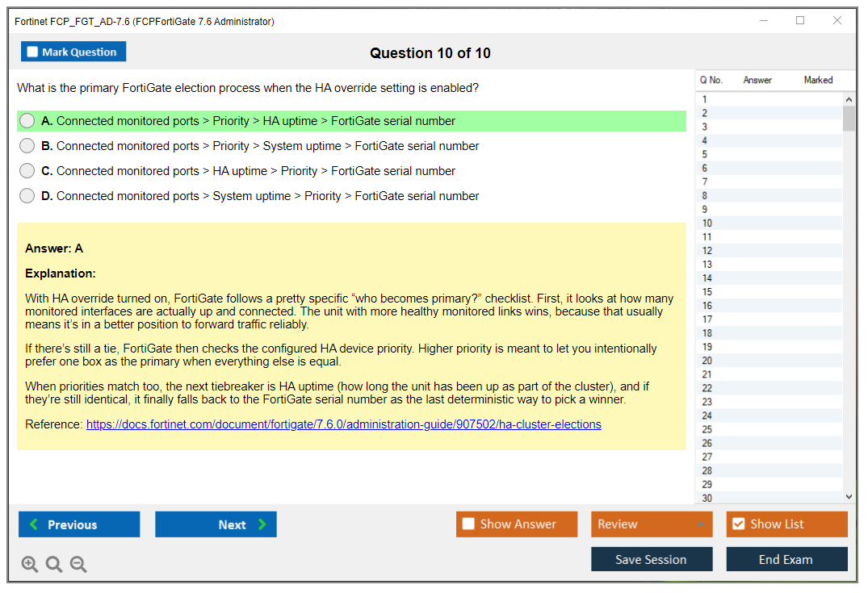Click the Save Session button
Image resolution: width=868 pixels, height=593 pixels.
coord(651,559)
